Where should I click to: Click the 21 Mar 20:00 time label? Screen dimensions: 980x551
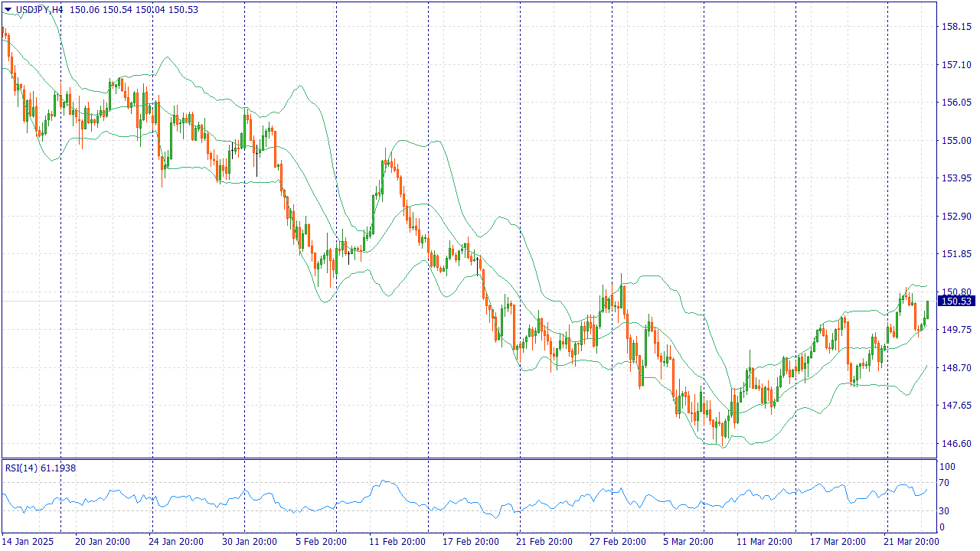pos(910,542)
